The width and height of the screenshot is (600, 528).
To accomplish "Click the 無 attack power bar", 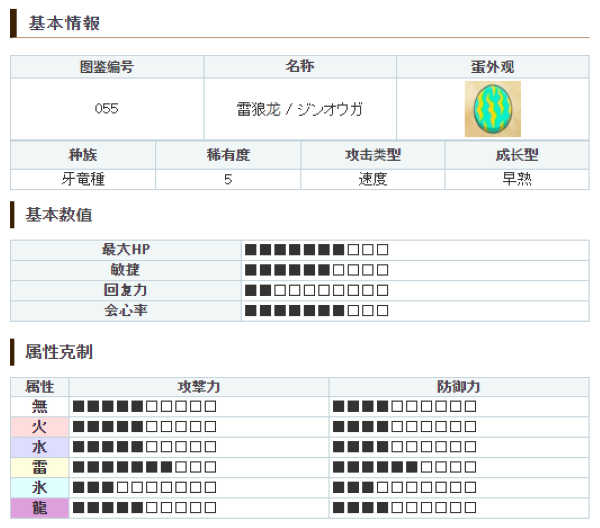I will click(144, 406).
